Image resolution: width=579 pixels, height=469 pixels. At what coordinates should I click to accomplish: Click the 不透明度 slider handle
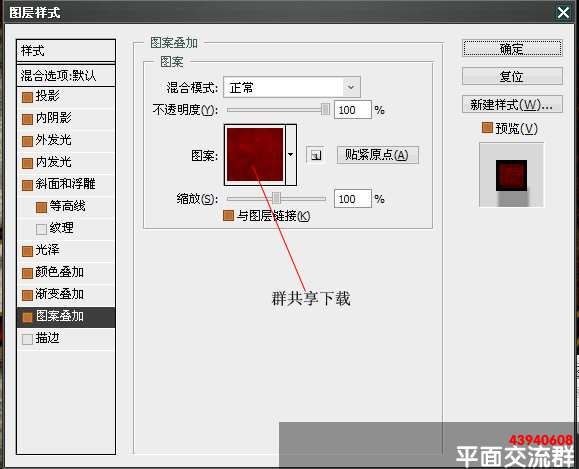tap(325, 109)
